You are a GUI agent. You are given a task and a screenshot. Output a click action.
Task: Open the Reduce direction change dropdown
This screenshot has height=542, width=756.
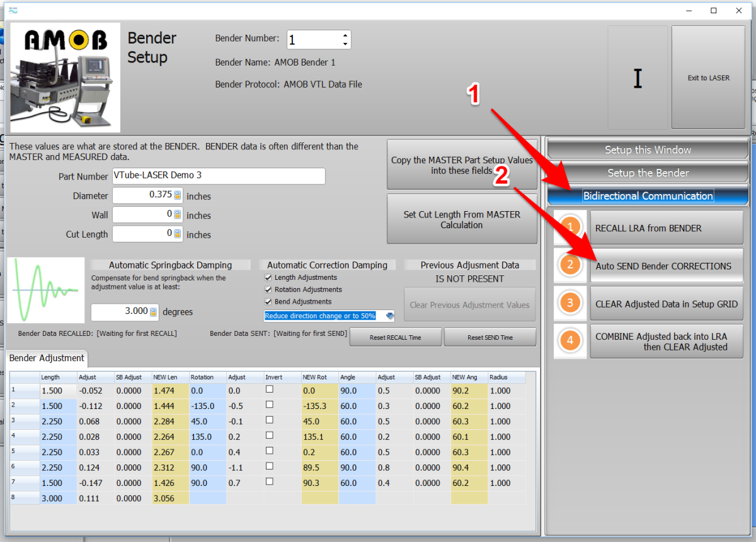click(x=389, y=316)
